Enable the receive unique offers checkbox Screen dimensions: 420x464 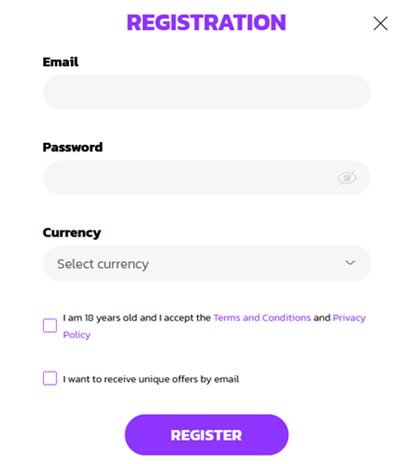pyautogui.click(x=50, y=378)
